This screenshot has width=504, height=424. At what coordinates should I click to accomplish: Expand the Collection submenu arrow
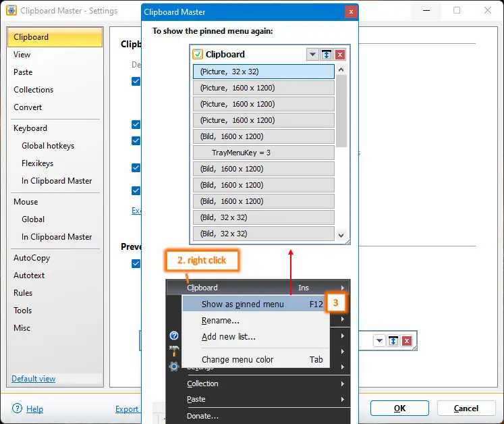(343, 383)
